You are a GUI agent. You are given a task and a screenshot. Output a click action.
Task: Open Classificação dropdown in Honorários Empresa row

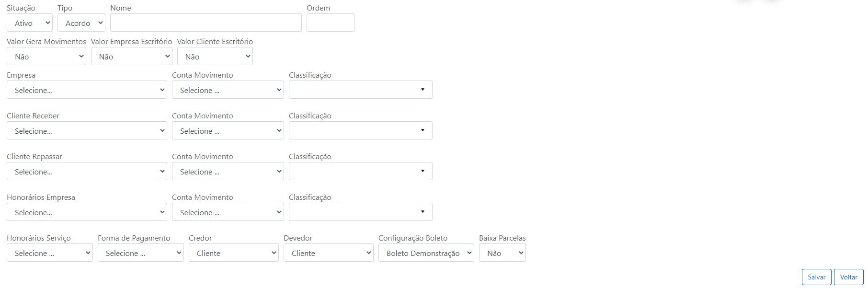(x=360, y=212)
